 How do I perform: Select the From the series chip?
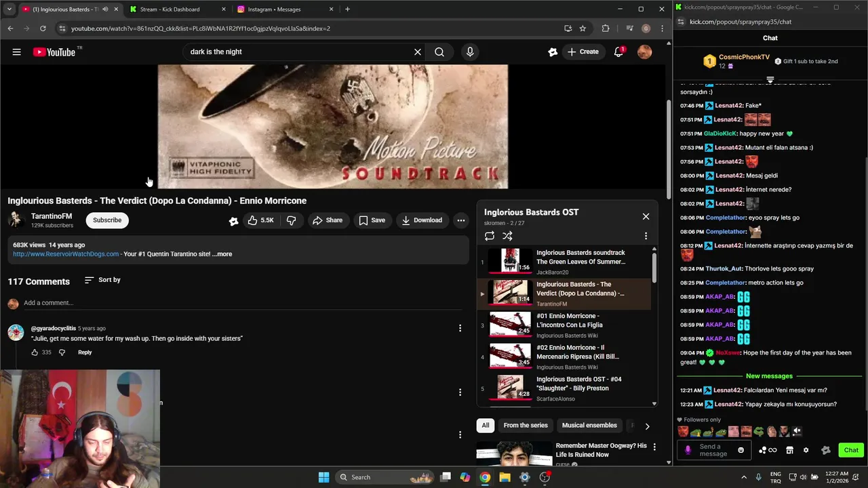[526, 426]
